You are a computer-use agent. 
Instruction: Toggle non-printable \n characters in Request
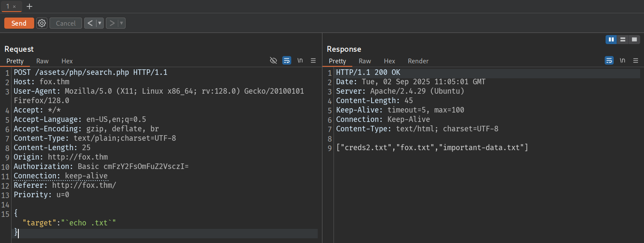point(300,61)
